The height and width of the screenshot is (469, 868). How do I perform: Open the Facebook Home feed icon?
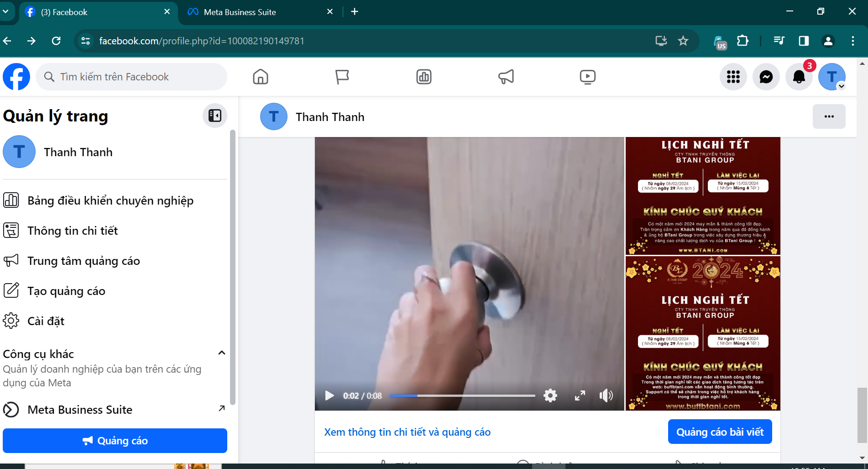(x=261, y=77)
